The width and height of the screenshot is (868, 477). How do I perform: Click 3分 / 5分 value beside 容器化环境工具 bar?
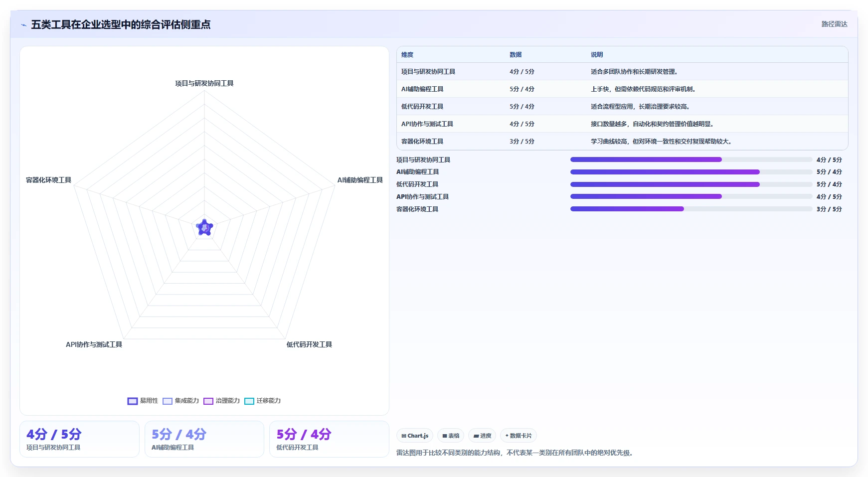click(829, 209)
